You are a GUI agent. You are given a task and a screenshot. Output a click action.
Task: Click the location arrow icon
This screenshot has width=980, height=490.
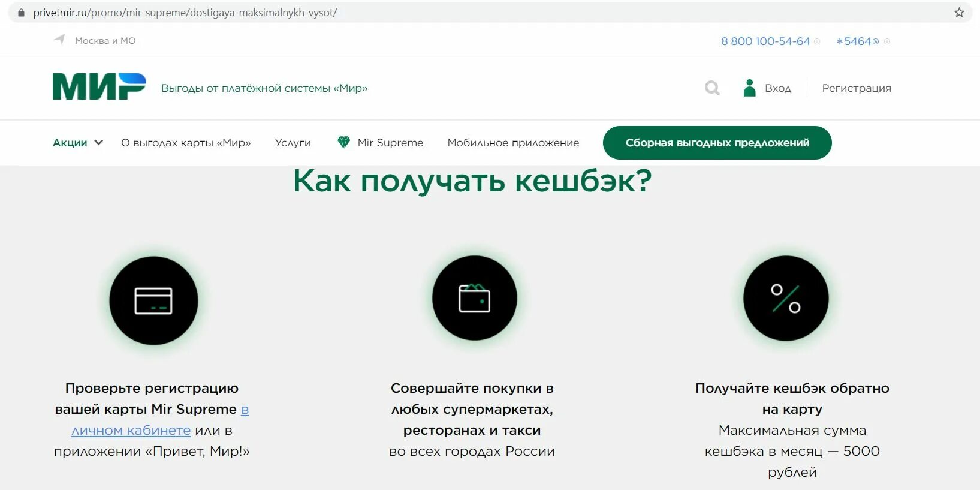59,40
